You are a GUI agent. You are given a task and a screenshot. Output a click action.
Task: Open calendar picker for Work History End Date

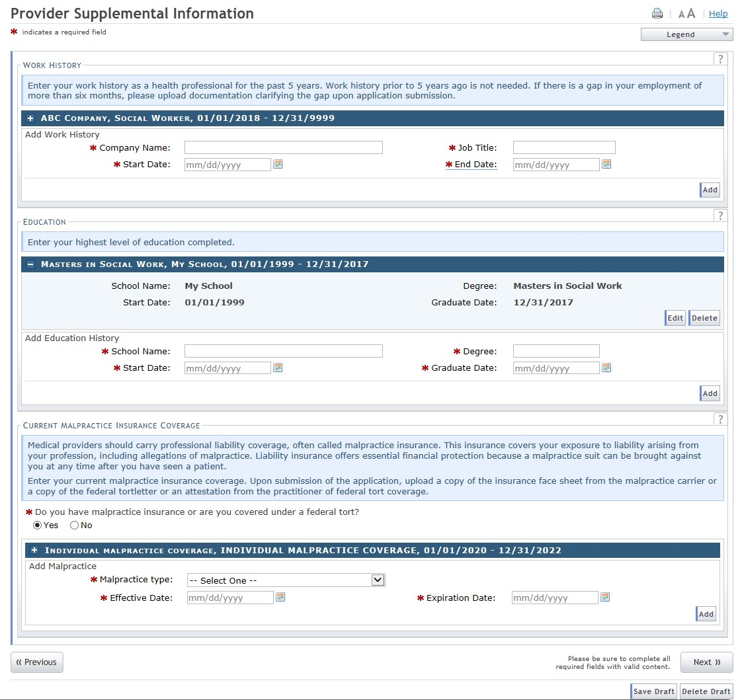coord(606,164)
